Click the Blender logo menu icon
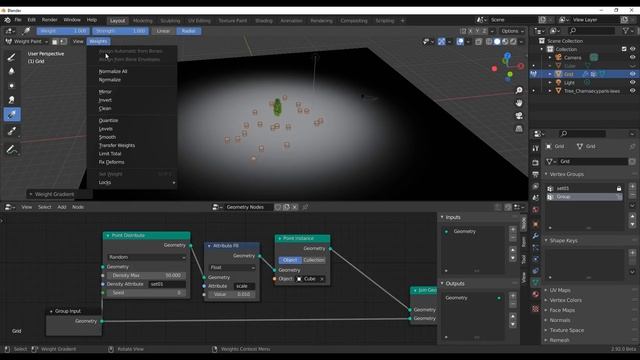Screen dimensions: 640x360 click(x=7, y=20)
